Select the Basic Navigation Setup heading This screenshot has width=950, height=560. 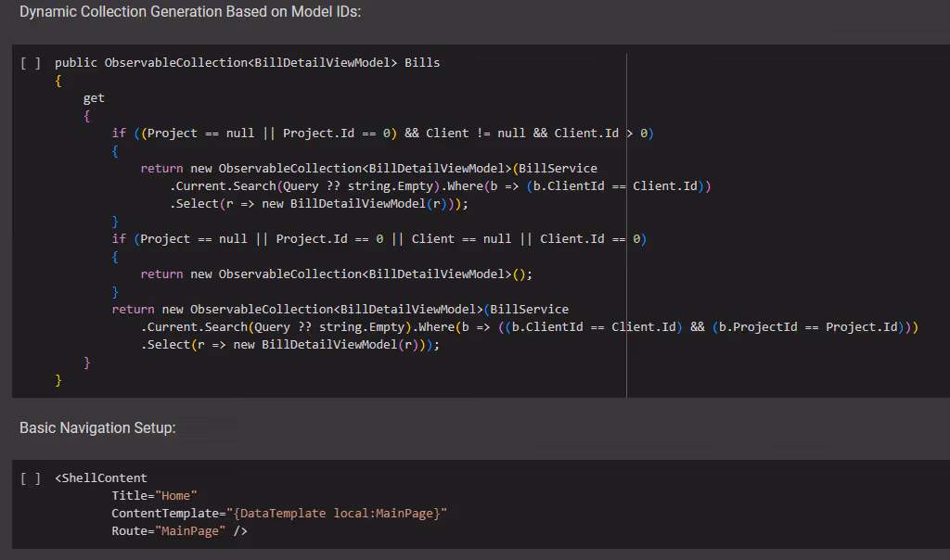(97, 427)
